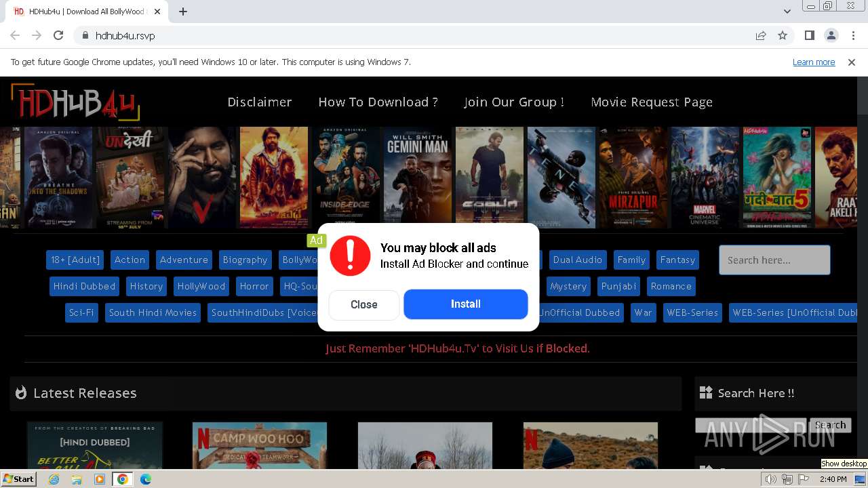This screenshot has width=868, height=488.
Task: Click the sidebar Search button
Action: coord(830,425)
